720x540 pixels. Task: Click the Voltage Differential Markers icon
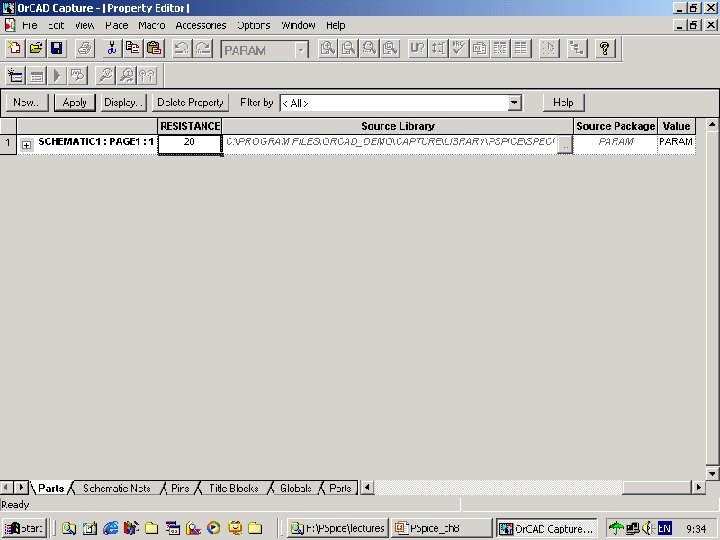click(x=147, y=76)
